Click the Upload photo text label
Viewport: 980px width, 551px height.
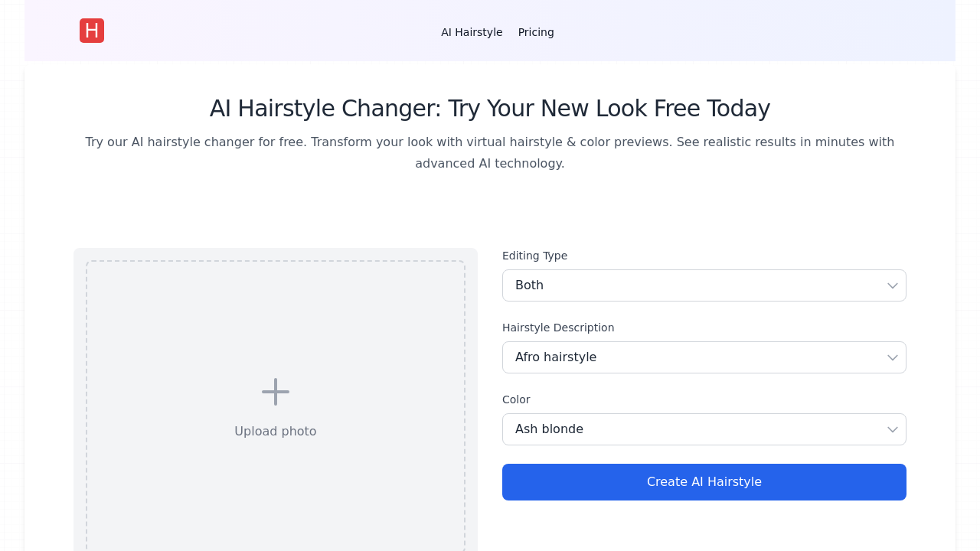(275, 431)
